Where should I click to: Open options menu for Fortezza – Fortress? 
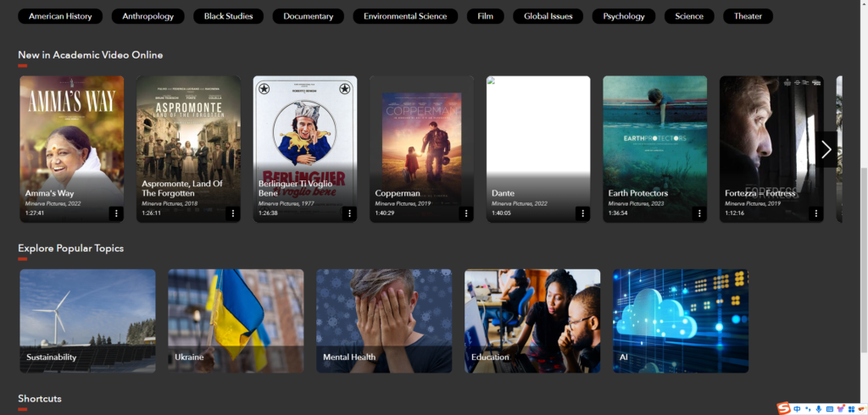click(815, 213)
